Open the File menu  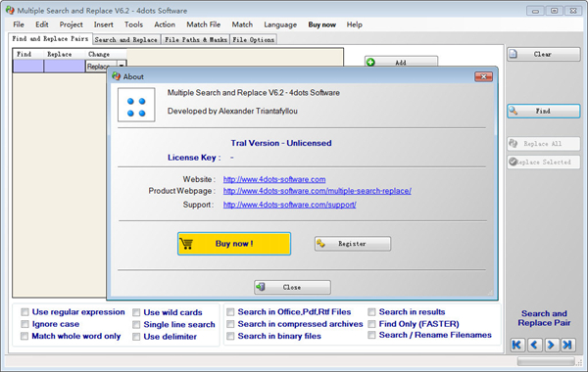tap(19, 24)
